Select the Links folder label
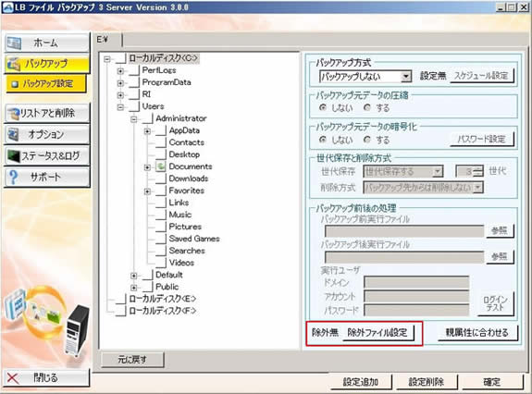 click(179, 203)
